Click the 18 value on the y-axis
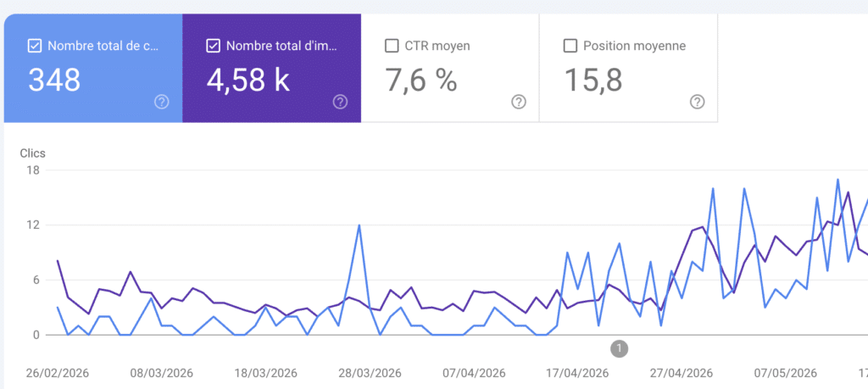 click(x=33, y=169)
